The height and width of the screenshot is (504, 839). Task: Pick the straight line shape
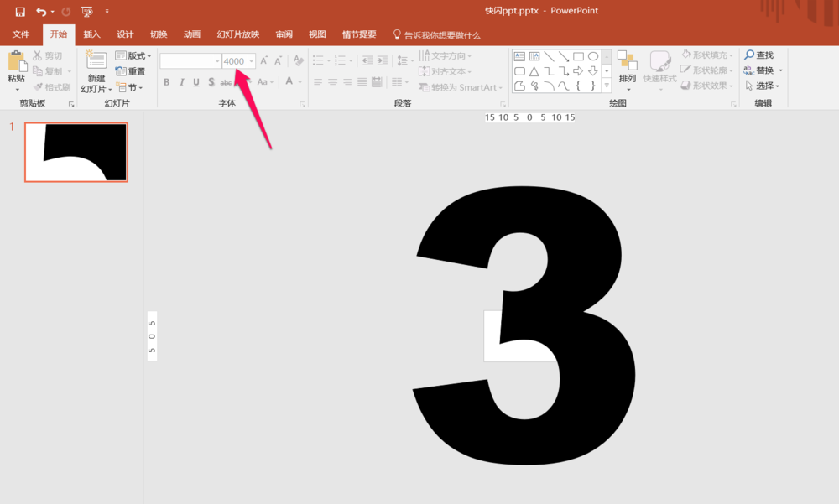point(549,56)
